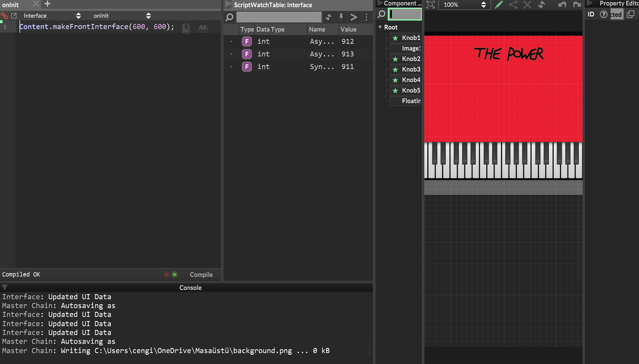Click the orange link chain icon
This screenshot has width=639, height=364.
pos(4,16)
